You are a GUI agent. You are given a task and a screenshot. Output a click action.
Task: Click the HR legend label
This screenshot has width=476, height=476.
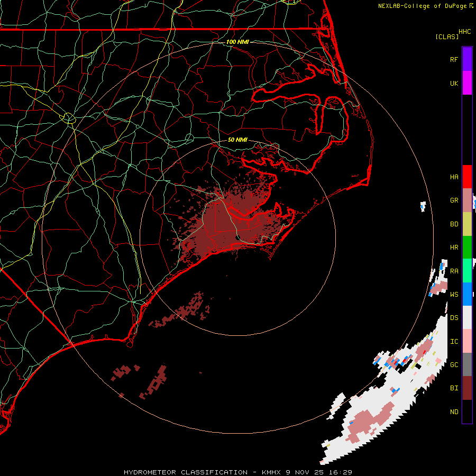tap(454, 248)
